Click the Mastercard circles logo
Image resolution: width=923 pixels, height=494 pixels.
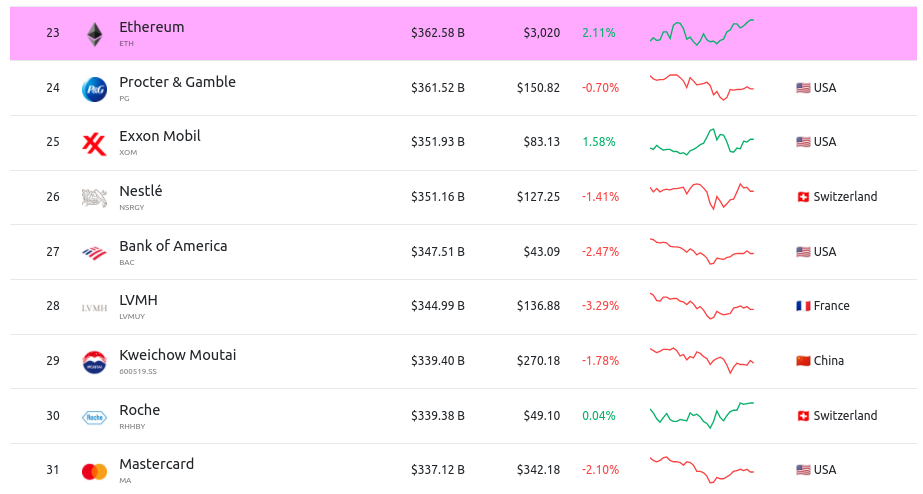point(94,471)
